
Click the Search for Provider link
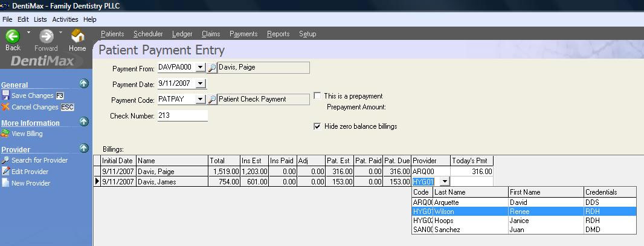(39, 161)
